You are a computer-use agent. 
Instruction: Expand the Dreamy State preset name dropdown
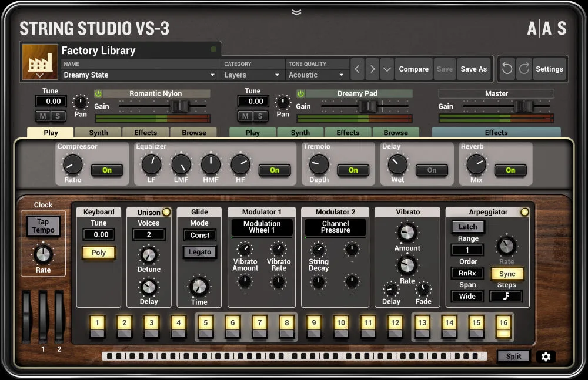point(212,75)
